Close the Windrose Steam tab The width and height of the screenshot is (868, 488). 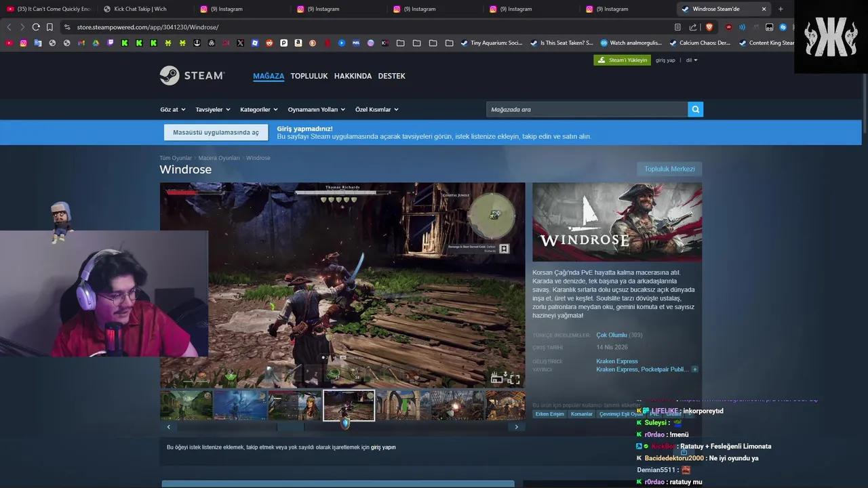pyautogui.click(x=764, y=9)
